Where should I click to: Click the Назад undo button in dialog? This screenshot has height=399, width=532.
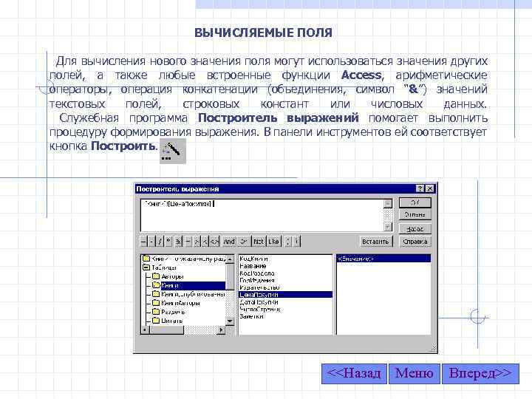click(415, 229)
